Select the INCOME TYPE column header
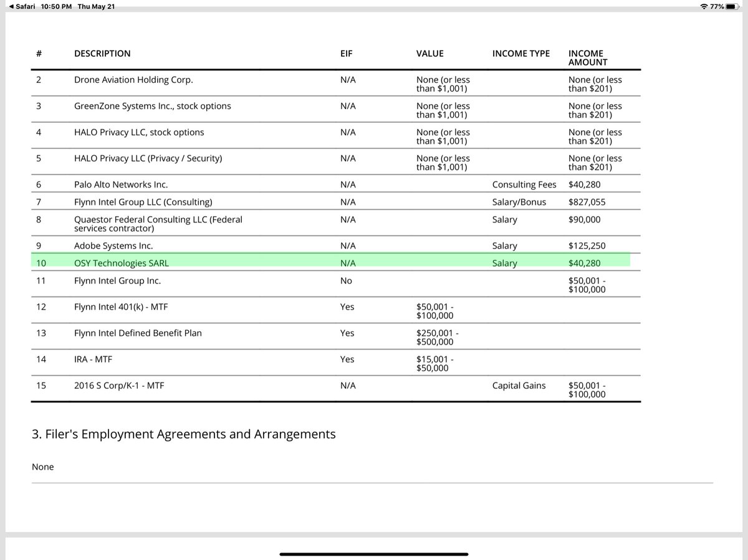748x560 pixels. 521,54
